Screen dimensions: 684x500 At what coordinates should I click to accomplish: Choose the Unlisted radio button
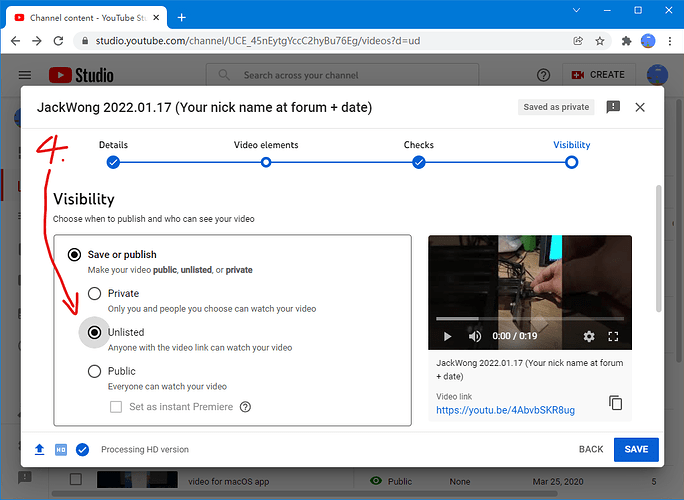click(95, 332)
